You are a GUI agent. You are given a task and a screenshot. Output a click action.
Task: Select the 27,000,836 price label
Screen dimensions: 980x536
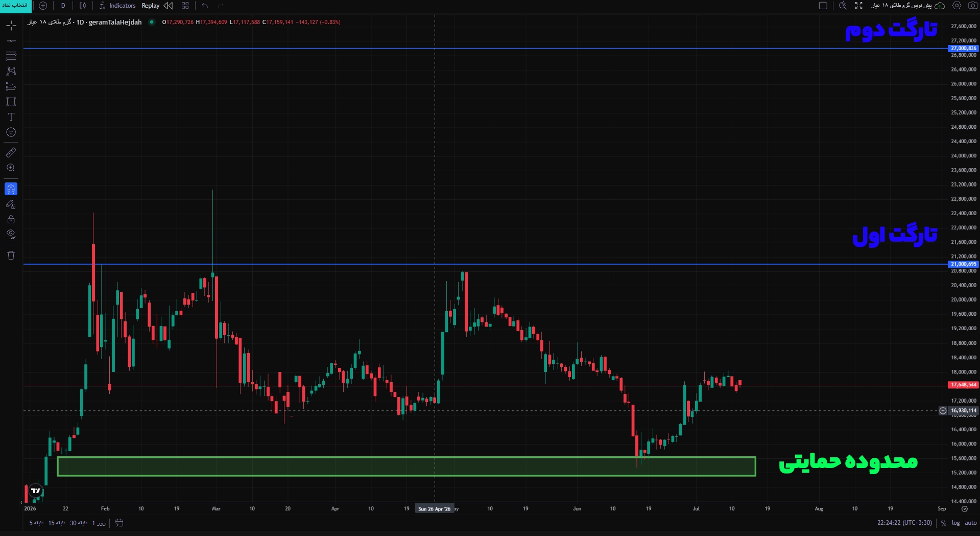point(963,49)
